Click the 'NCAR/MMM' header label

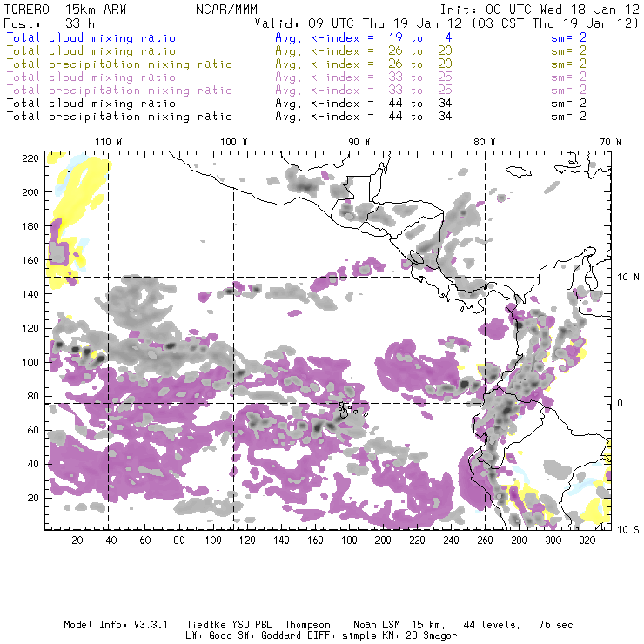[x=227, y=10]
